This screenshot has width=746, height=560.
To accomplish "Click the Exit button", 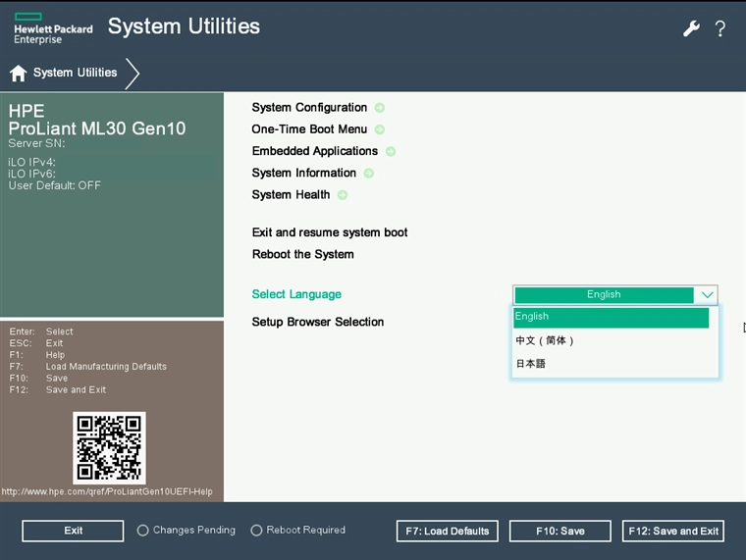I will (73, 531).
